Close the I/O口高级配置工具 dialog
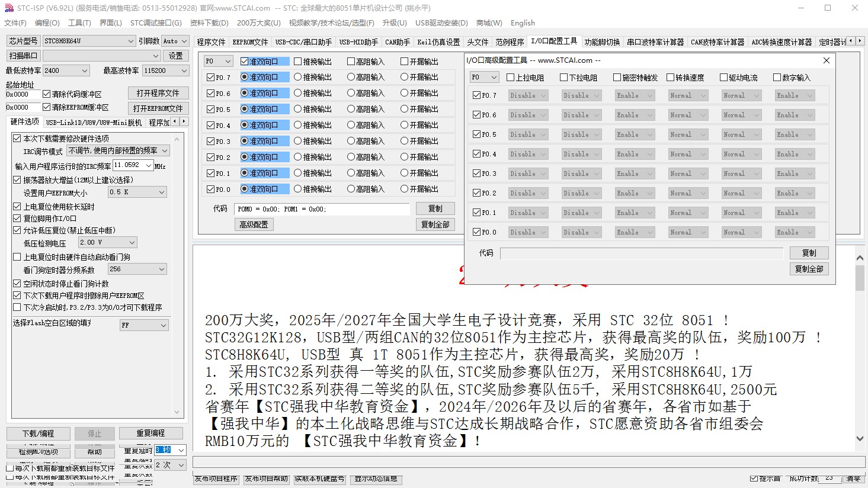 [x=827, y=60]
